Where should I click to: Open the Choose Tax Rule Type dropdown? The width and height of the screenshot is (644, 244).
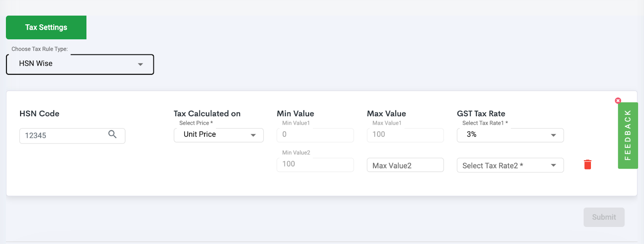[x=80, y=64]
